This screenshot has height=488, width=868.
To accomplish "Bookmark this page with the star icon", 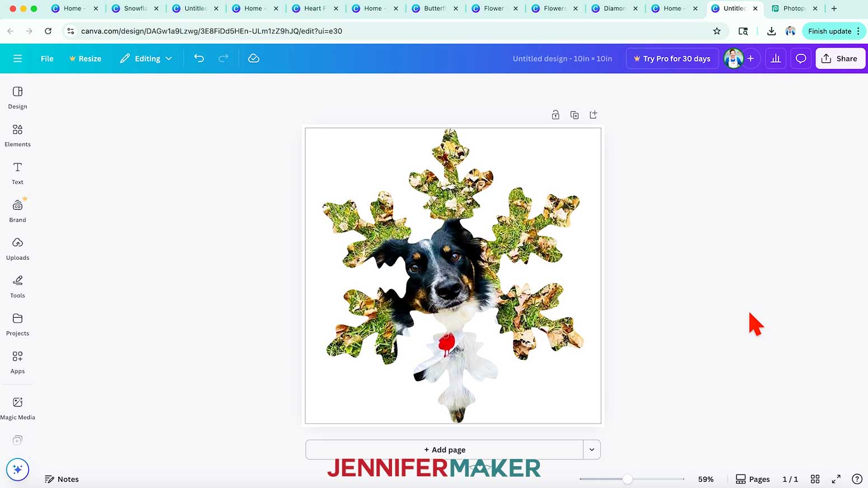I will tap(717, 31).
